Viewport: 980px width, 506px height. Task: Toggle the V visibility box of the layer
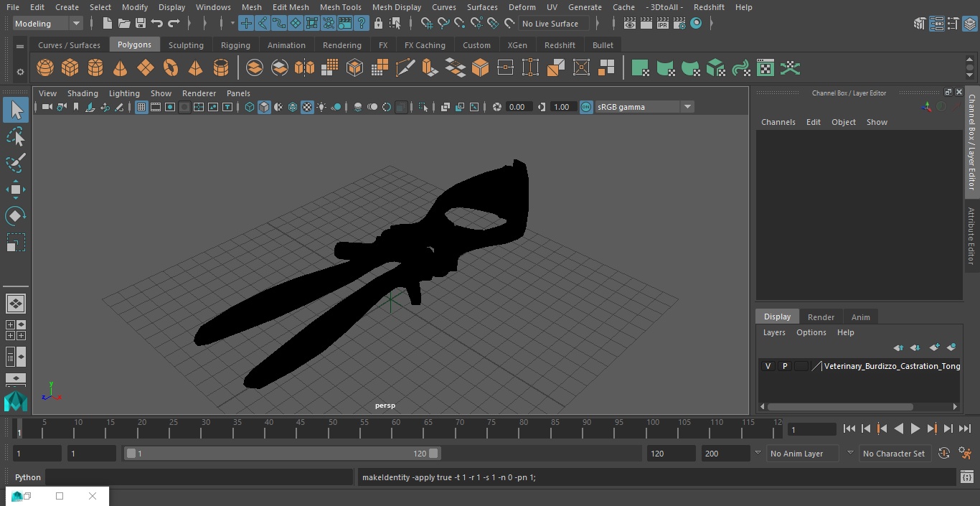[x=768, y=366]
